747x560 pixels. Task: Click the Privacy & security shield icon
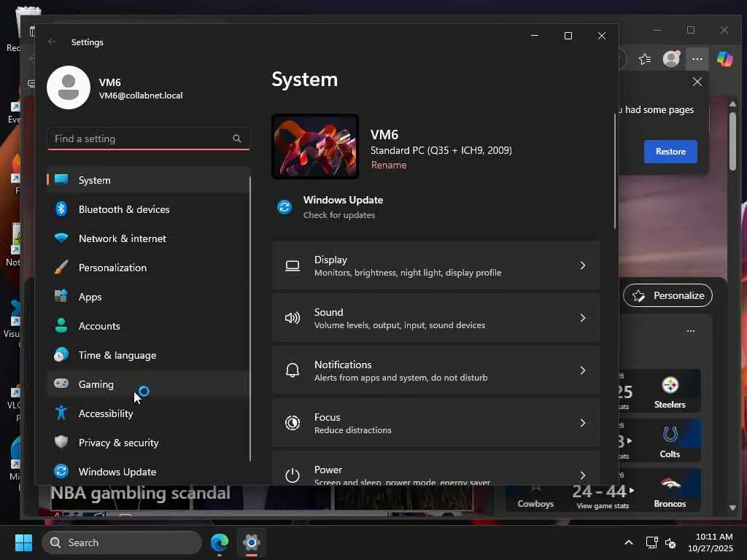(x=61, y=442)
